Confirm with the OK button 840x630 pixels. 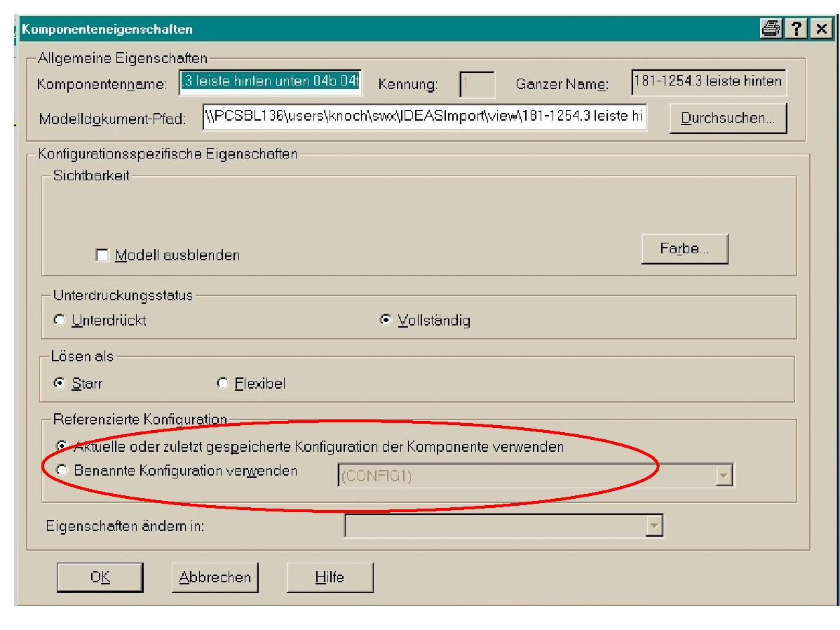pyautogui.click(x=100, y=577)
